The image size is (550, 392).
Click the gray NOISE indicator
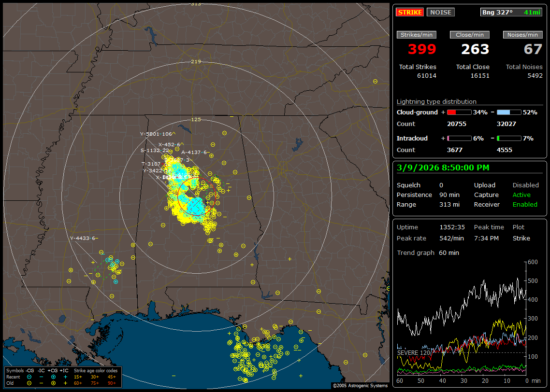coord(440,12)
